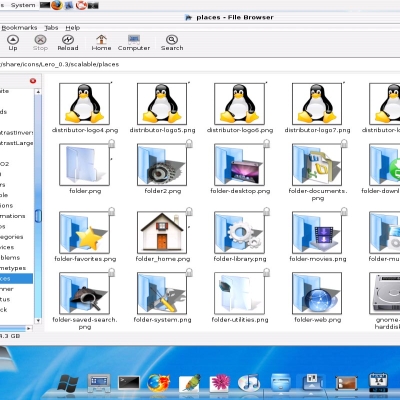Select the mimetypes row in sidebar
Screen dimensions: 400x400
click(13, 268)
